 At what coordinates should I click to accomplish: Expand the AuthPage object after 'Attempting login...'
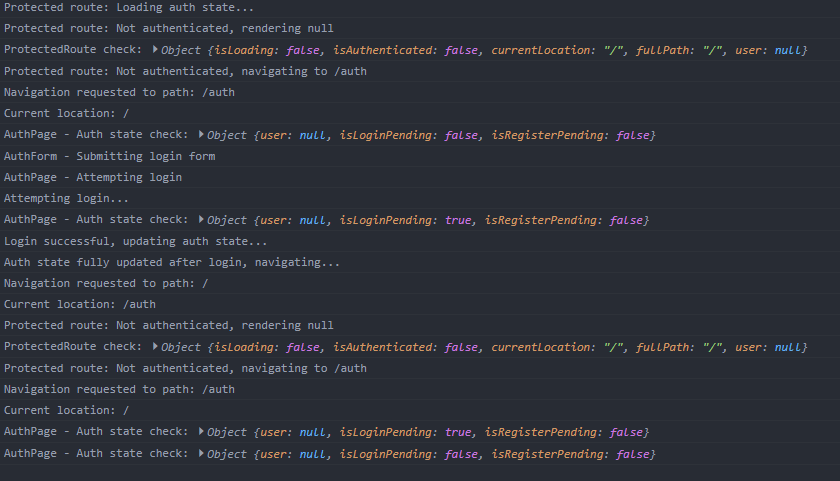click(201, 220)
